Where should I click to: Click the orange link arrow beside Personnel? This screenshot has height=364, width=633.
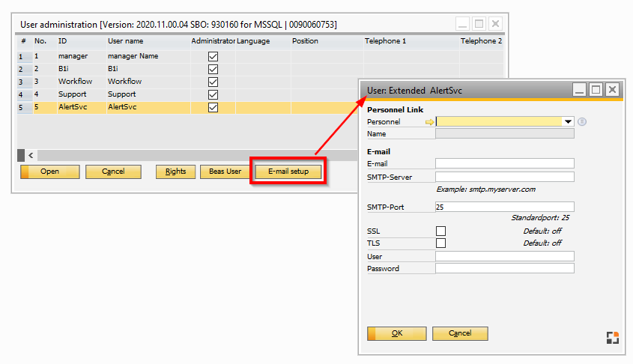click(x=429, y=121)
